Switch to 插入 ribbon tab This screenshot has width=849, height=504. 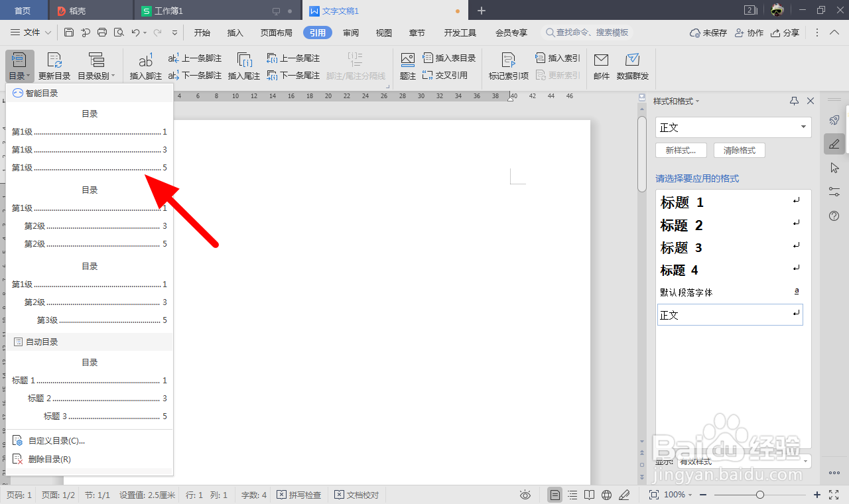235,32
